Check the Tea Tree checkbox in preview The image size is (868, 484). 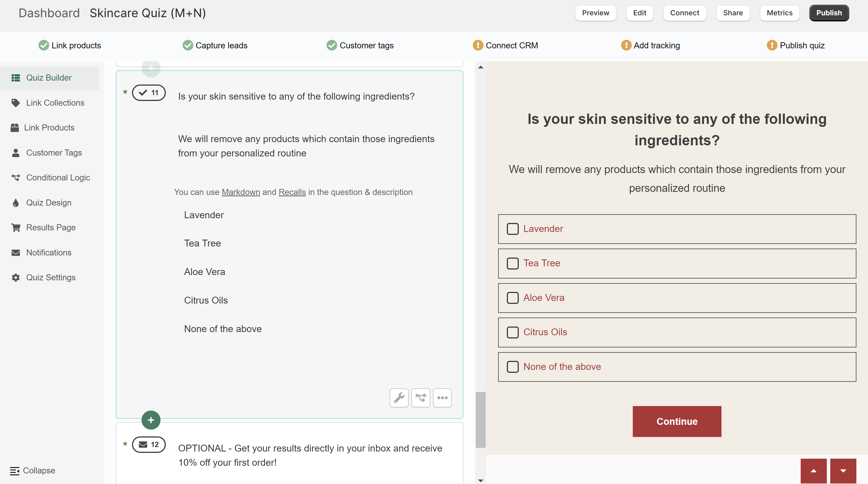pyautogui.click(x=512, y=263)
